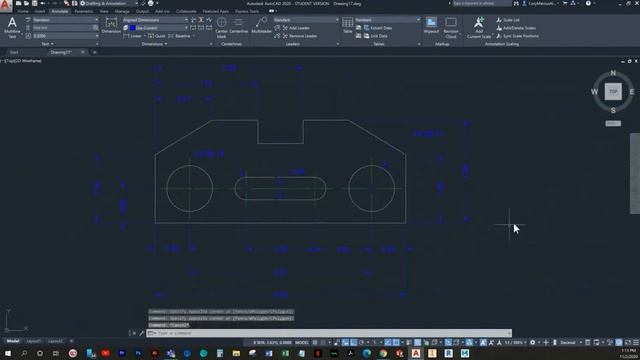Switch to the Layout1 tab
The height and width of the screenshot is (360, 640).
click(x=33, y=341)
